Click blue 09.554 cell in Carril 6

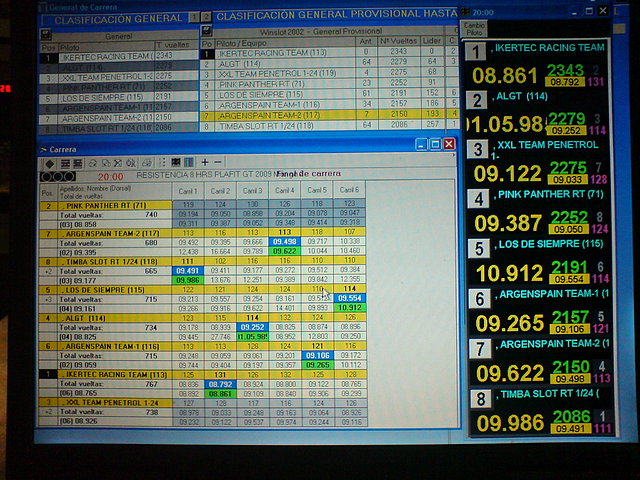pos(349,298)
